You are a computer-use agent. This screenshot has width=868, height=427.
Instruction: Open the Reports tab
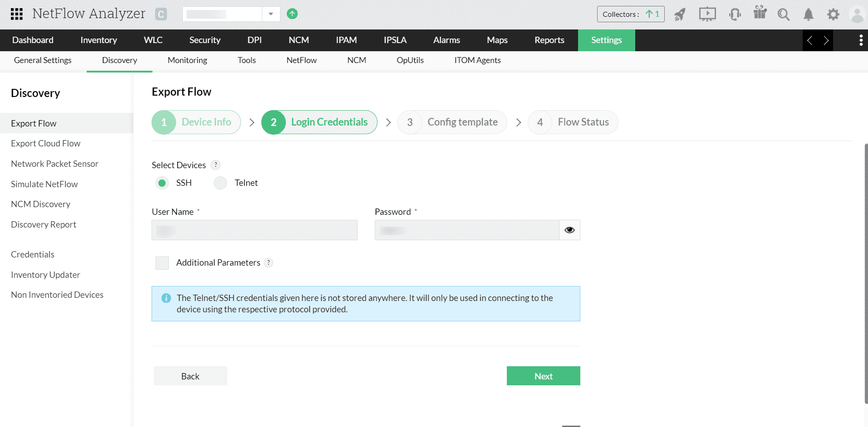(x=549, y=40)
